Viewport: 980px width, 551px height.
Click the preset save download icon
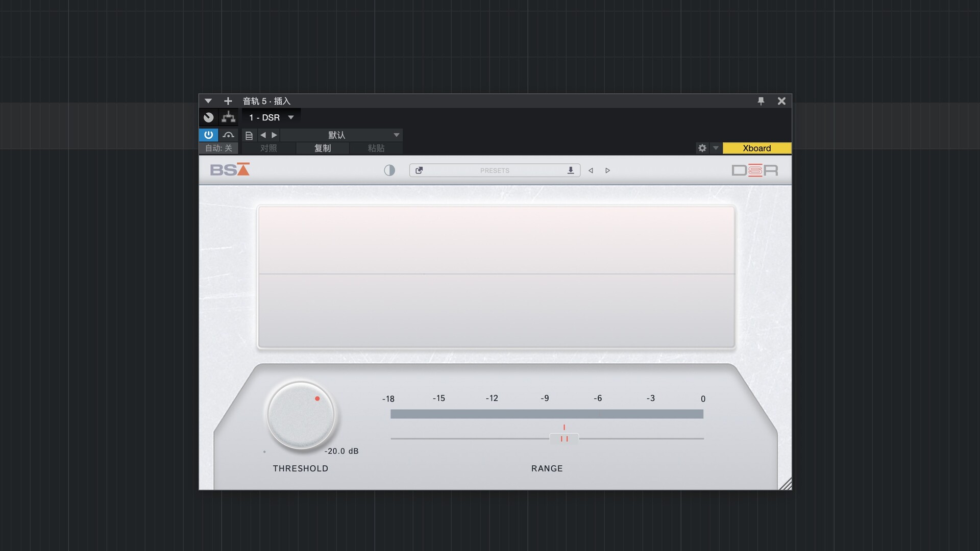pos(571,170)
